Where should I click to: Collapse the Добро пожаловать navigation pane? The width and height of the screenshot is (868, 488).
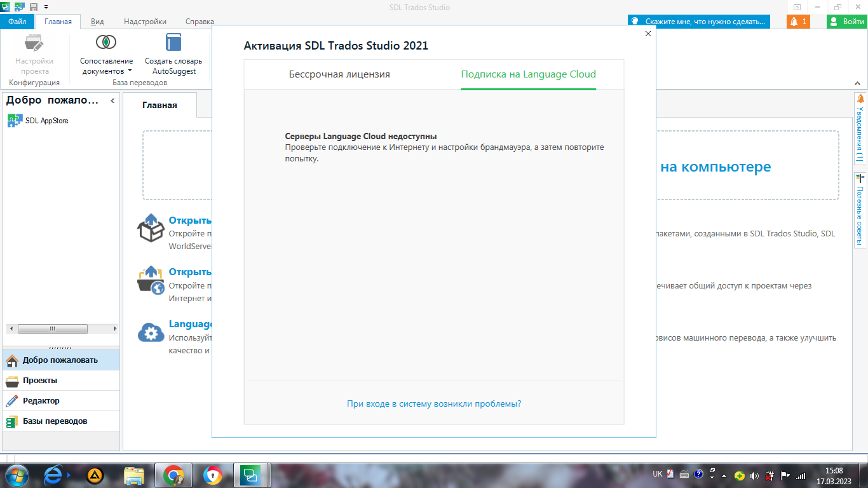coord(112,100)
